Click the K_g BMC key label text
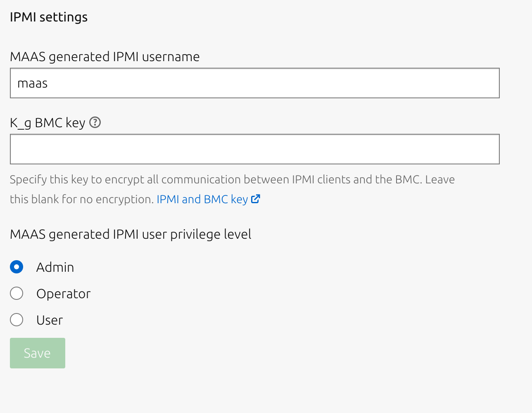The image size is (532, 413). 47,123
